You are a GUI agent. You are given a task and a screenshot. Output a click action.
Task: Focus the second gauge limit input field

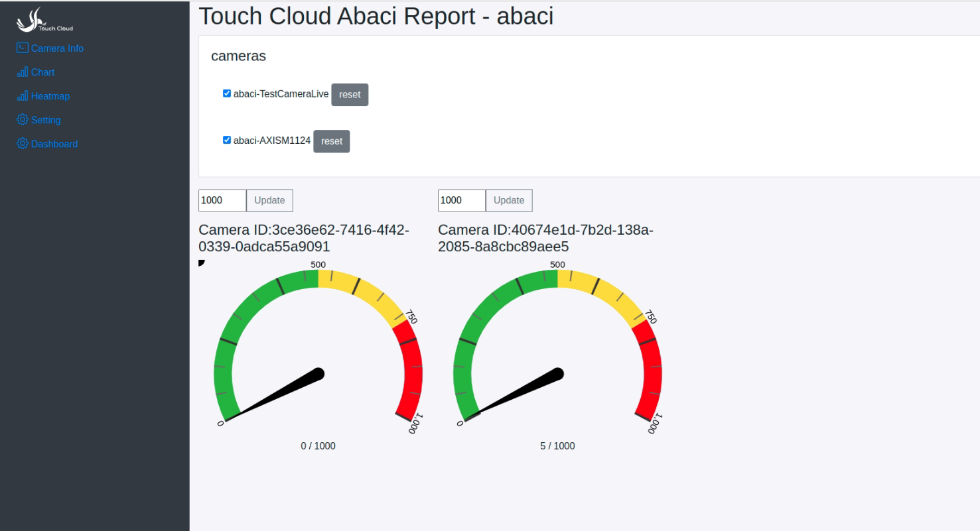point(462,200)
